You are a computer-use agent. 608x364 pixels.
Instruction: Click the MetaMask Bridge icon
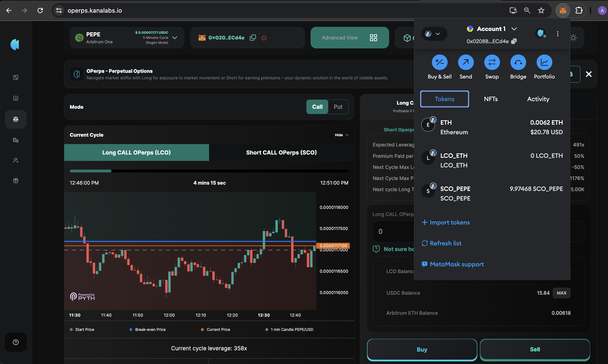click(x=518, y=62)
